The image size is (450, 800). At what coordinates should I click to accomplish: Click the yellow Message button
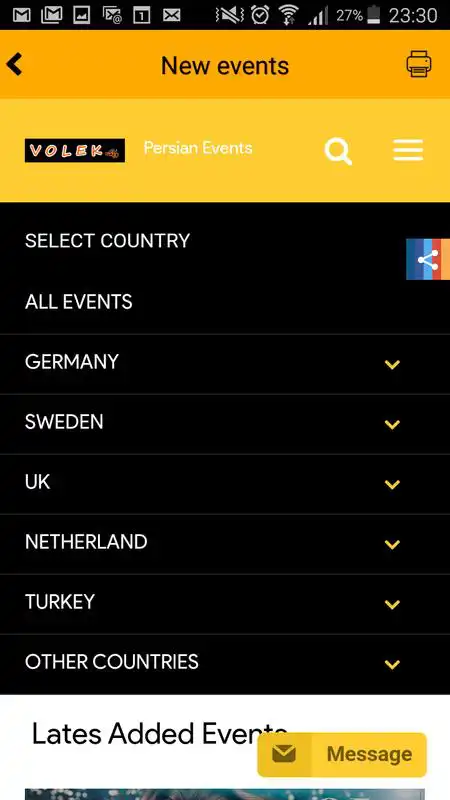[x=342, y=755]
